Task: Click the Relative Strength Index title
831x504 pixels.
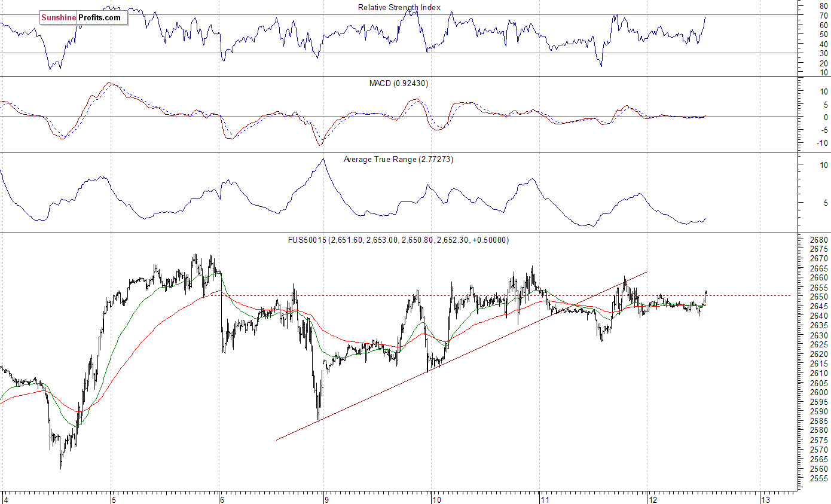Action: (399, 7)
